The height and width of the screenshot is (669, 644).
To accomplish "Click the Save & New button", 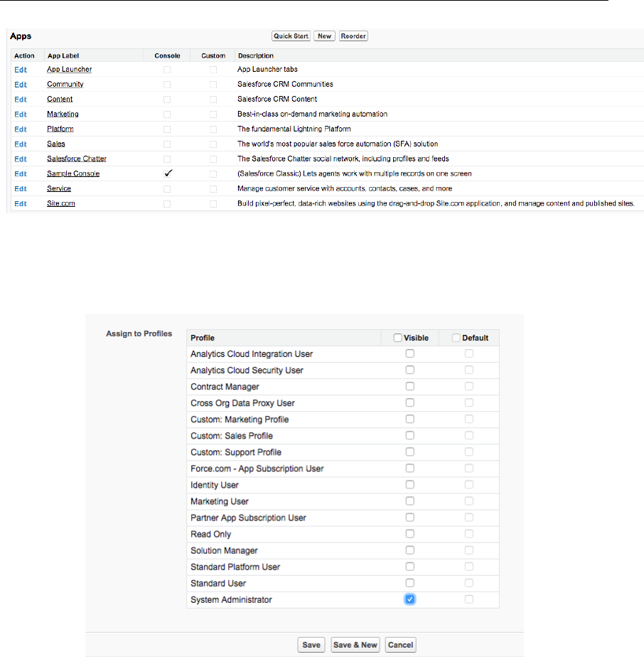I will (355, 645).
